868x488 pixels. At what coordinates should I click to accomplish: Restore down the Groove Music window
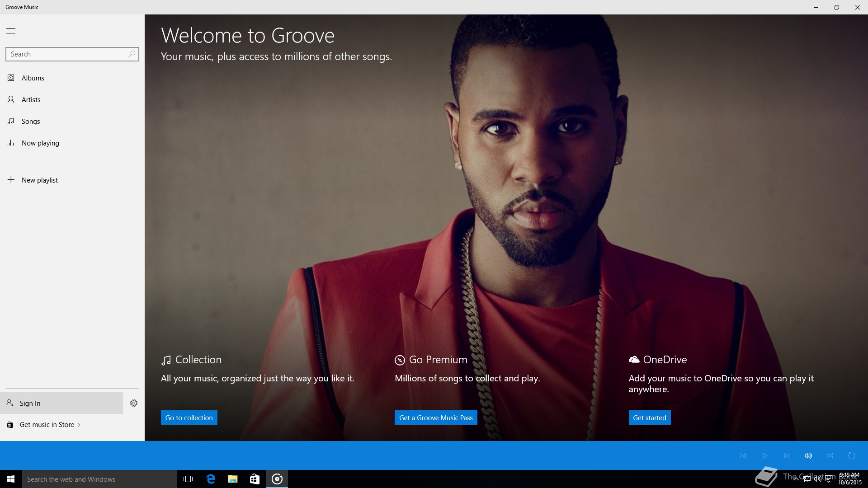pyautogui.click(x=837, y=7)
